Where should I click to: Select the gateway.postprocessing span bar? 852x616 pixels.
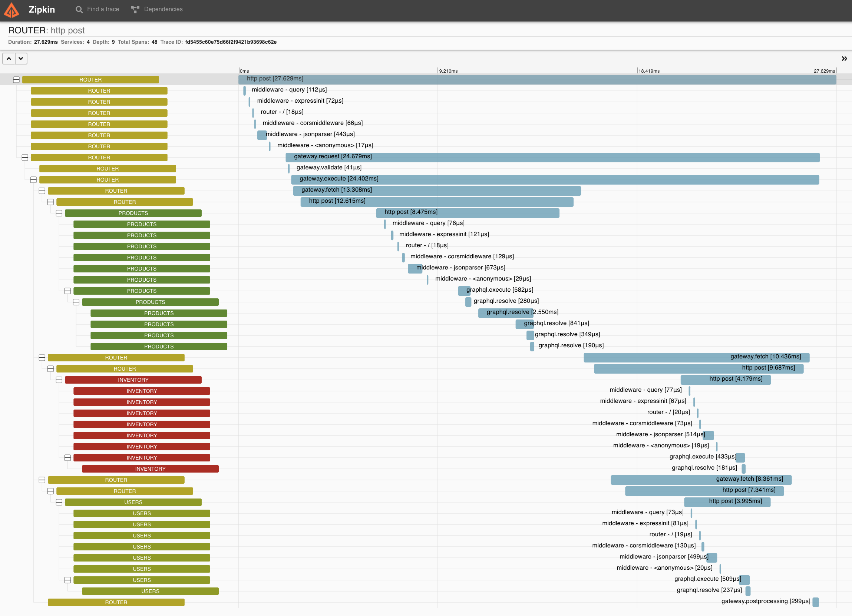[816, 603]
